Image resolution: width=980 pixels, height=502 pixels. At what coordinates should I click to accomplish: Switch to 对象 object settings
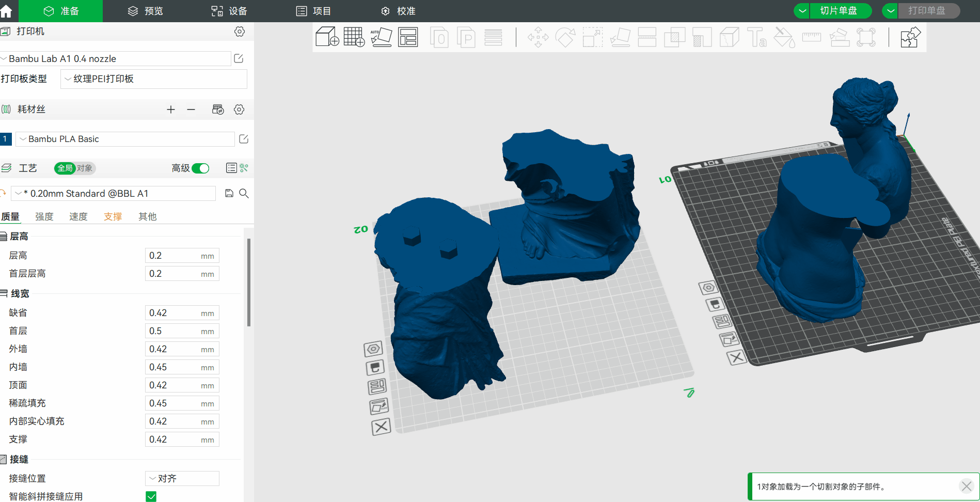click(x=85, y=168)
